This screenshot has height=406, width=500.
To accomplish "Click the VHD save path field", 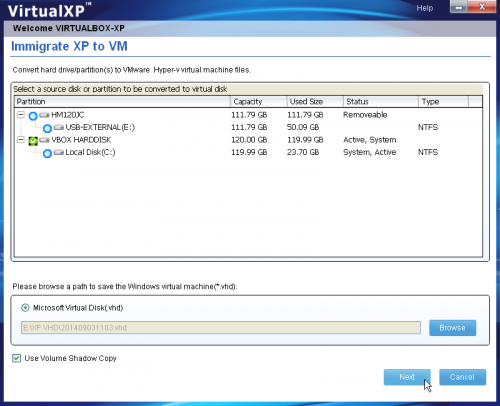I will (221, 328).
